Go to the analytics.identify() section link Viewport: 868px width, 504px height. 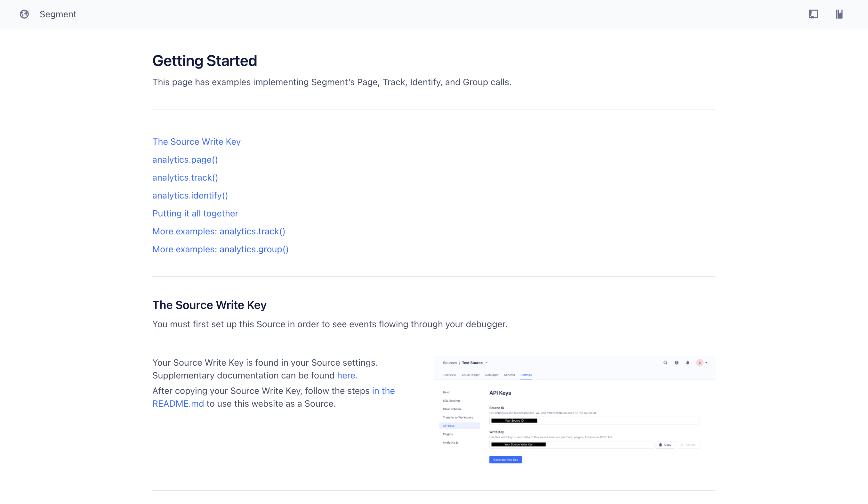(x=190, y=195)
